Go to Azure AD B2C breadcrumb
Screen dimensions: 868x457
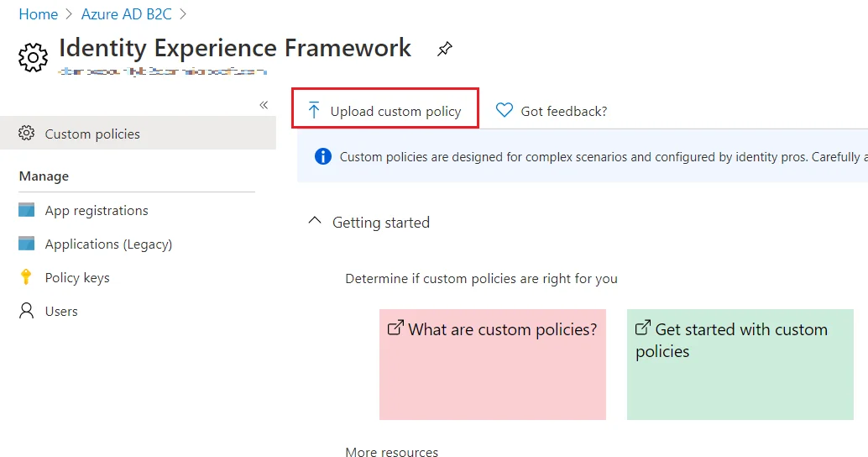coord(126,13)
